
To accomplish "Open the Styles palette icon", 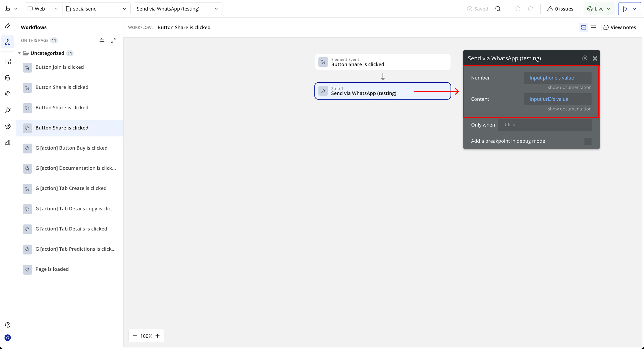I will [x=8, y=94].
